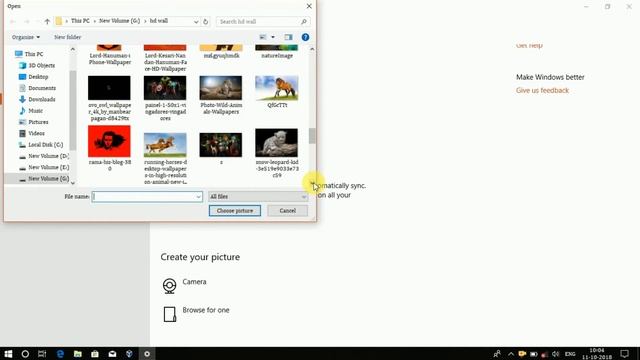Open Get help link in Settings
Screen dimensions: 640x360
point(529,45)
